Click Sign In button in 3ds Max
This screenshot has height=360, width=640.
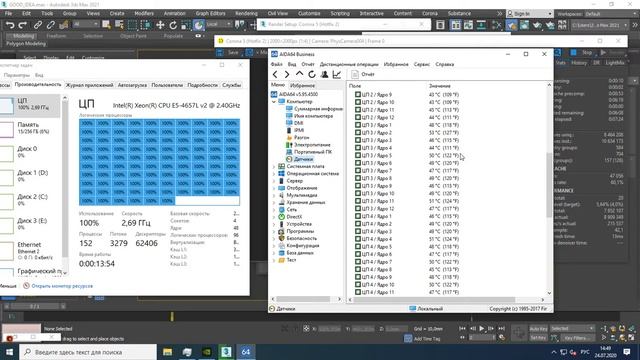529,14
